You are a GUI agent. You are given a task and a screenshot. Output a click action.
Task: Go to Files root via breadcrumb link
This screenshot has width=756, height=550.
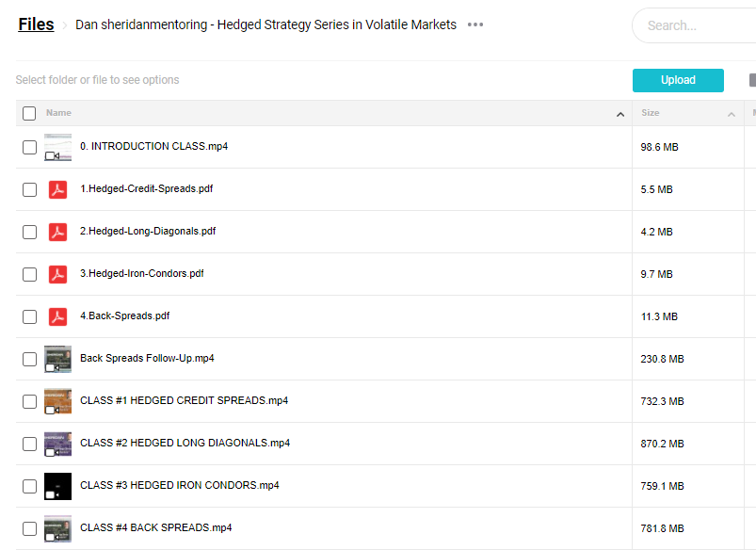36,24
